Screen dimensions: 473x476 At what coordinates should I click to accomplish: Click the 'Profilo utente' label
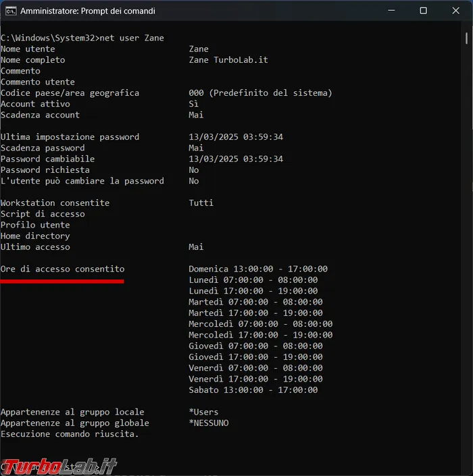click(35, 225)
